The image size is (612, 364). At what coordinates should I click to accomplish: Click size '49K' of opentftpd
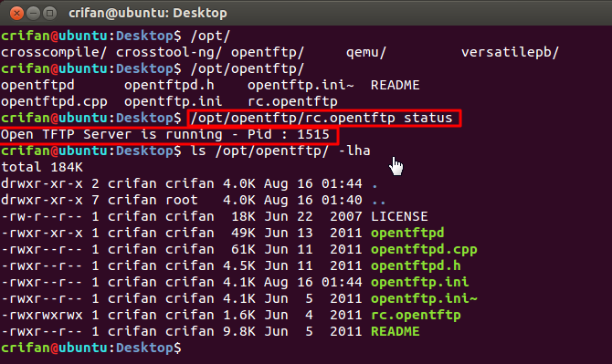243,233
